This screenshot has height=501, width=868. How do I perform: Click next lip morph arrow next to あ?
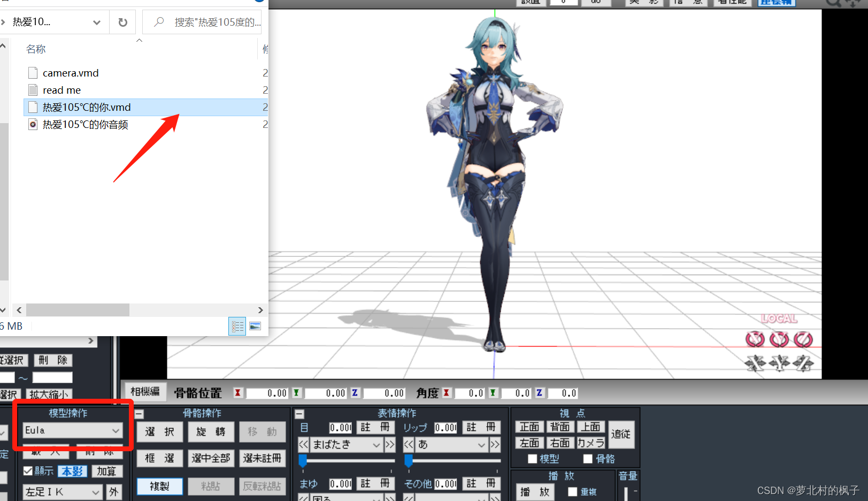tap(495, 444)
